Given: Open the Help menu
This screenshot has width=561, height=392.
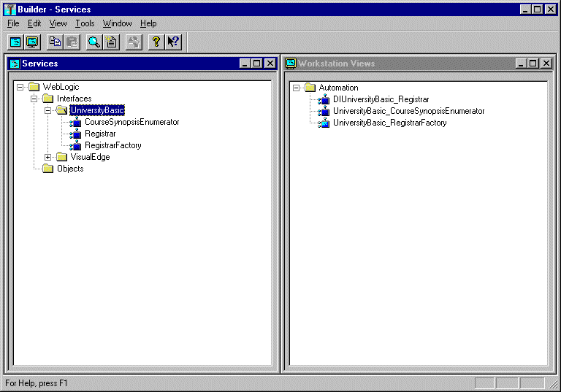Looking at the screenshot, I should coord(148,23).
